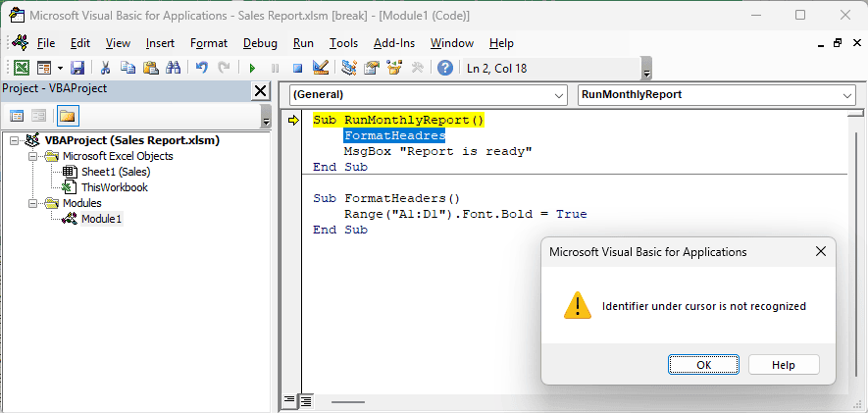The image size is (868, 413).
Task: Select VBAProject (Sales Report.xlsm) root item
Action: point(132,140)
